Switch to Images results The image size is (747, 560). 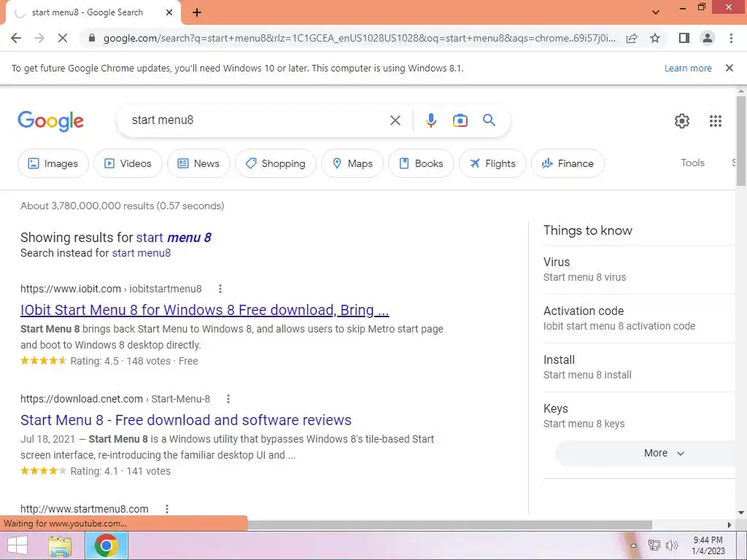pos(53,163)
